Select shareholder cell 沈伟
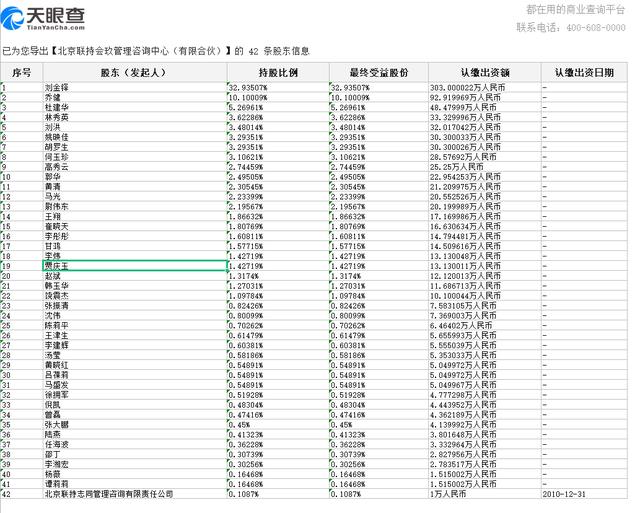640x513 pixels. tap(135, 315)
